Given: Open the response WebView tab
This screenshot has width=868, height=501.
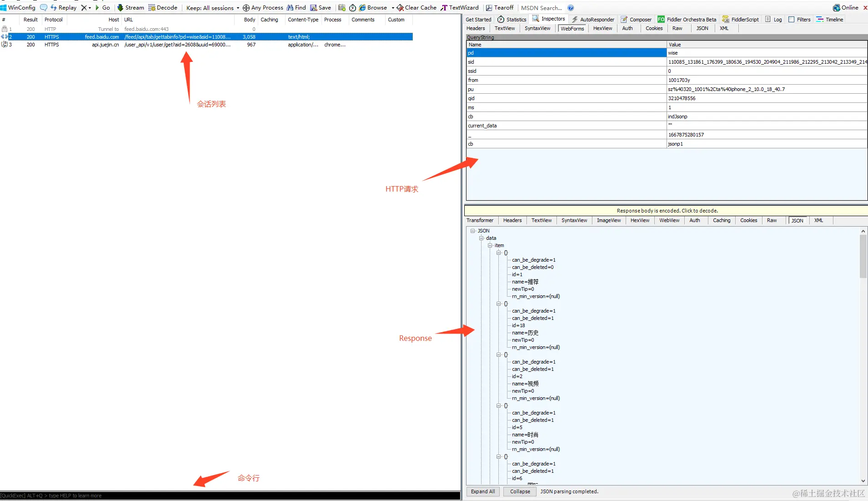Looking at the screenshot, I should click(669, 220).
